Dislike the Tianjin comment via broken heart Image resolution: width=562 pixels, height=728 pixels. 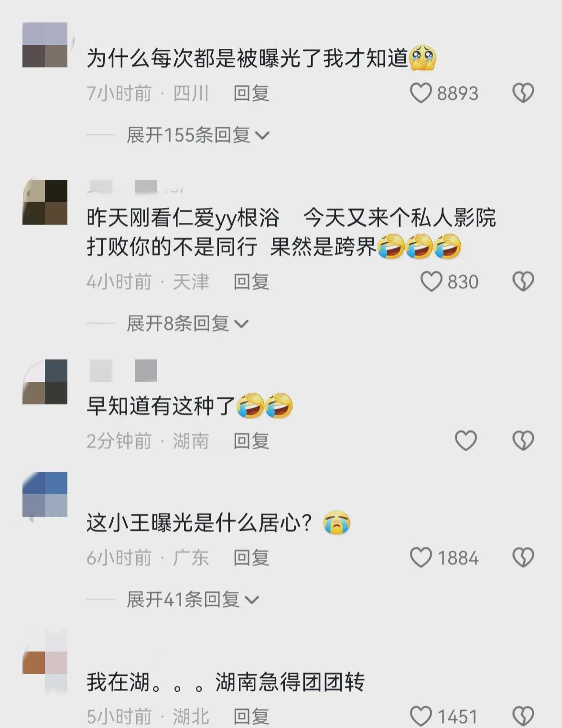pyautogui.click(x=523, y=282)
